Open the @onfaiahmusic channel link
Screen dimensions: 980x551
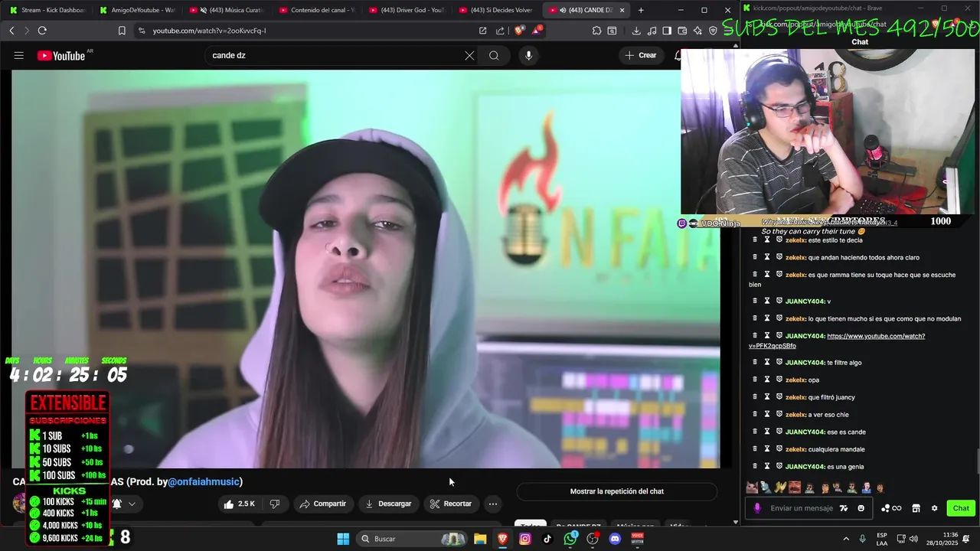coord(204,481)
